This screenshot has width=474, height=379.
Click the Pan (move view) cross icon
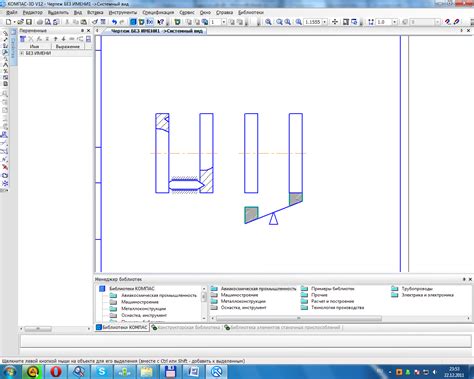click(335, 22)
